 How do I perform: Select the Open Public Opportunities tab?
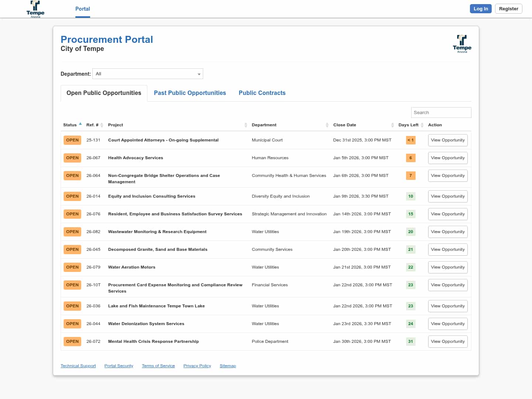point(104,93)
